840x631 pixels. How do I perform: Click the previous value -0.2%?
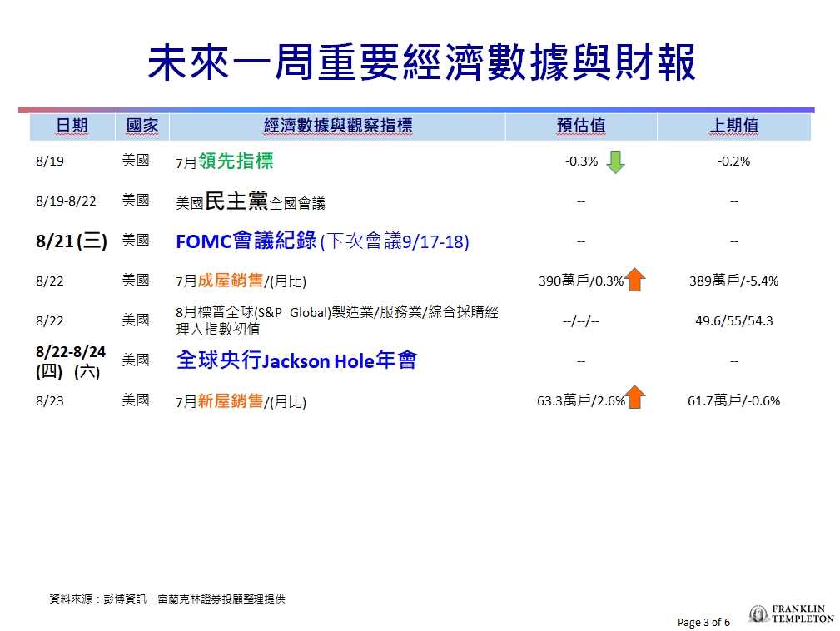tap(734, 161)
